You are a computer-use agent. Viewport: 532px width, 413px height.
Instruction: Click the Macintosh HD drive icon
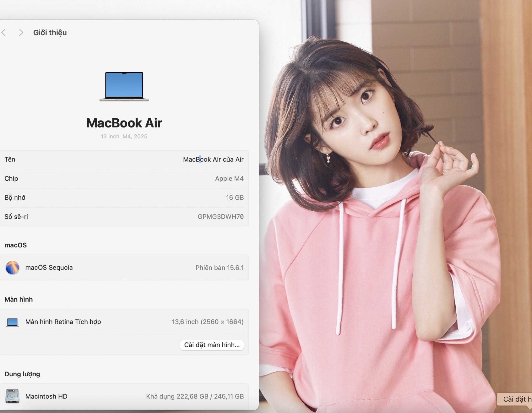(12, 396)
